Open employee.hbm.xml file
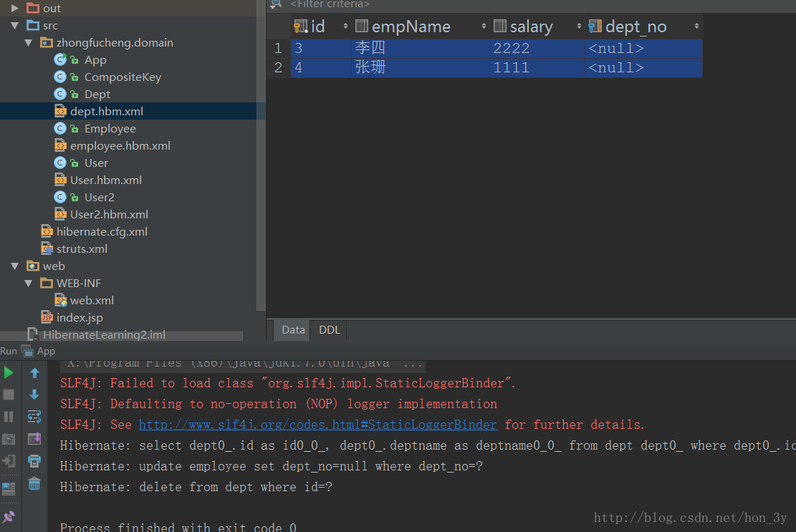Viewport: 796px width, 532px height. (120, 145)
